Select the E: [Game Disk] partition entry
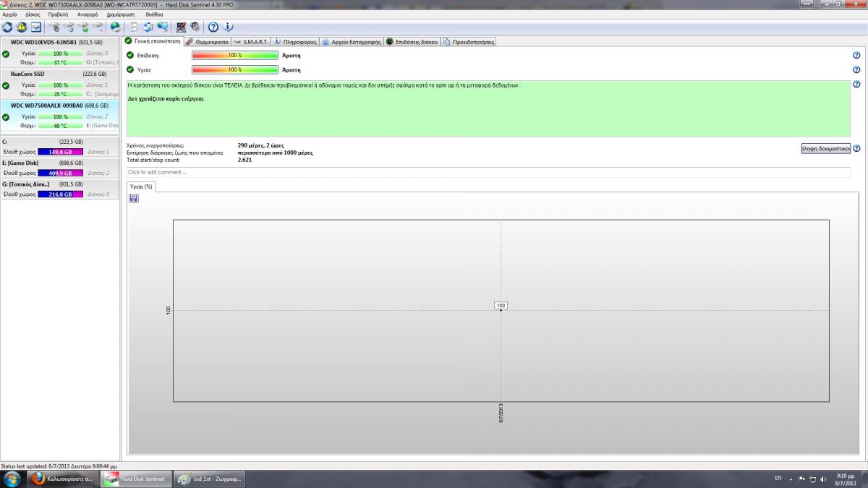This screenshot has width=868, height=488. [x=60, y=168]
